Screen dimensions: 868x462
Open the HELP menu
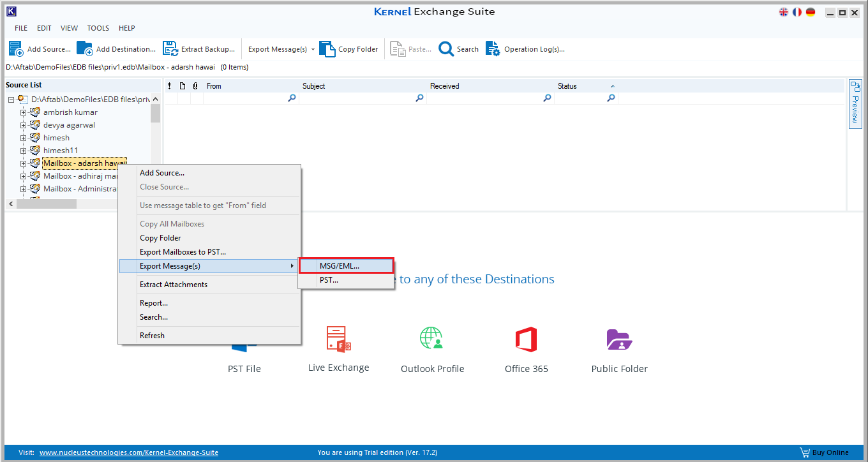pos(127,28)
